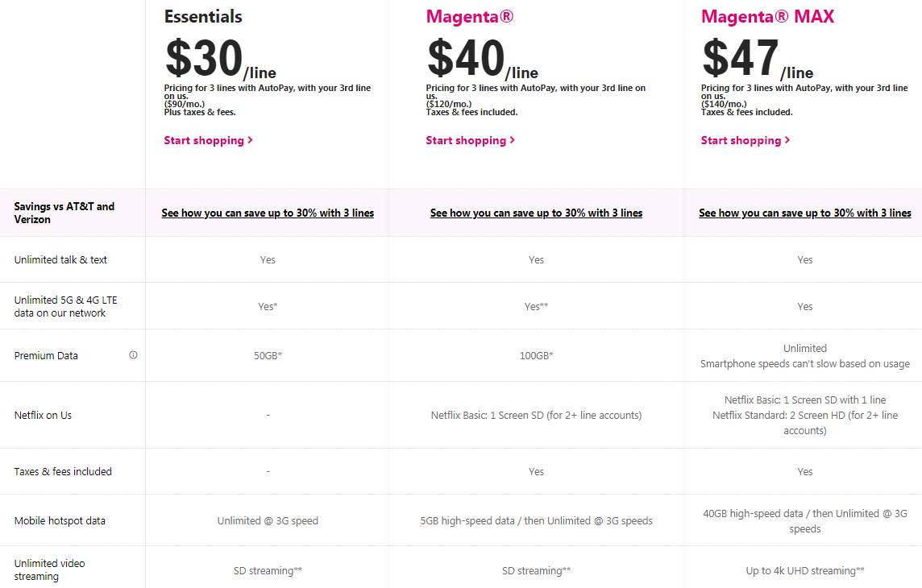
Task: Start shopping for the Essentials plan
Action: click(x=208, y=140)
